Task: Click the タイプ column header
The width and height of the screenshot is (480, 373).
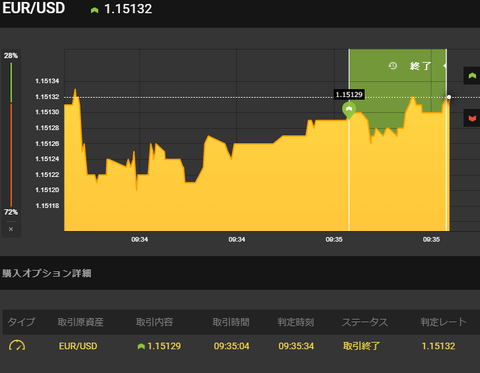Action: 21,322
